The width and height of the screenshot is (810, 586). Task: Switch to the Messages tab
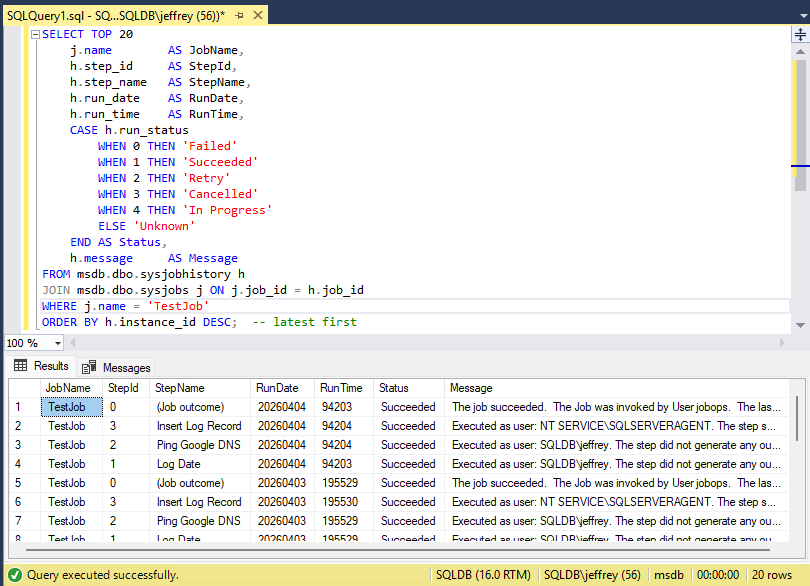(x=125, y=367)
